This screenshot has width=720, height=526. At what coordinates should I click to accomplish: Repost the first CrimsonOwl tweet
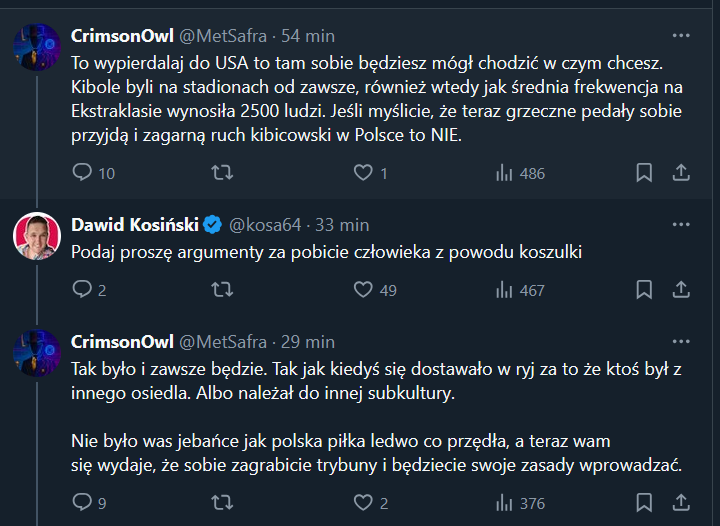pos(224,173)
